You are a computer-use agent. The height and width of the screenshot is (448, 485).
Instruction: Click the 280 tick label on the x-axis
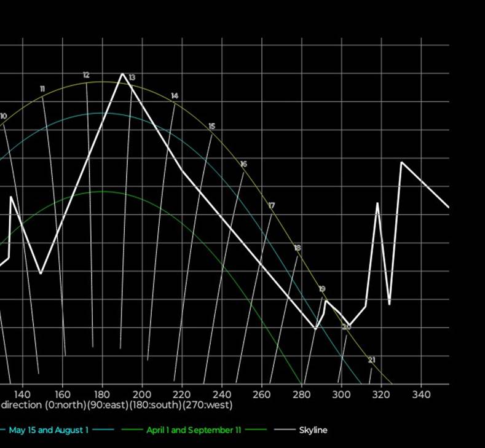coord(302,394)
